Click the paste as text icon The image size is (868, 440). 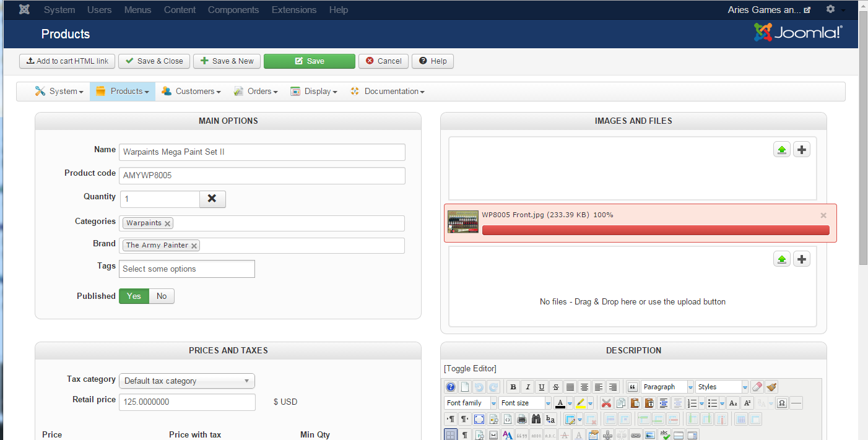pos(649,403)
